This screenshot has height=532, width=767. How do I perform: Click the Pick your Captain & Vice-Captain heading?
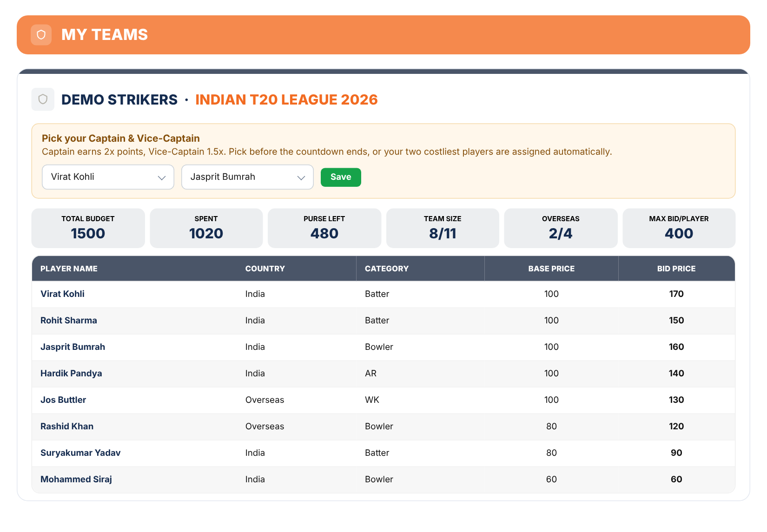[121, 138]
